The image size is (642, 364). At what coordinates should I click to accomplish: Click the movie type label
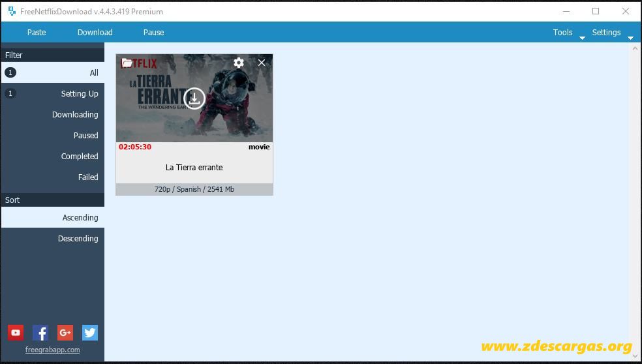pos(259,147)
